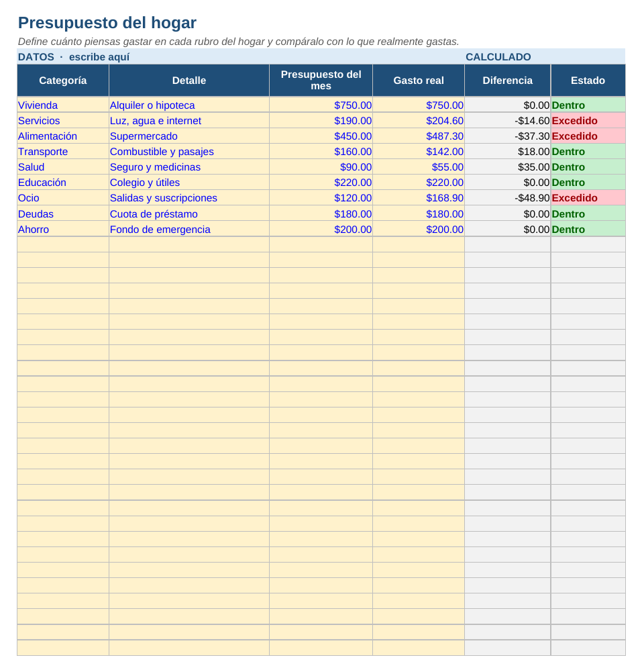Click the "Educación" category cell
This screenshot has width=642, height=672.
click(63, 182)
